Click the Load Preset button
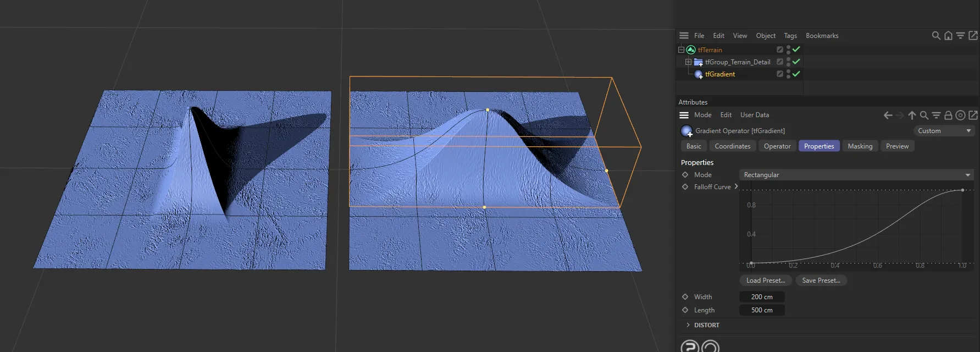Image resolution: width=980 pixels, height=352 pixels. tap(766, 280)
